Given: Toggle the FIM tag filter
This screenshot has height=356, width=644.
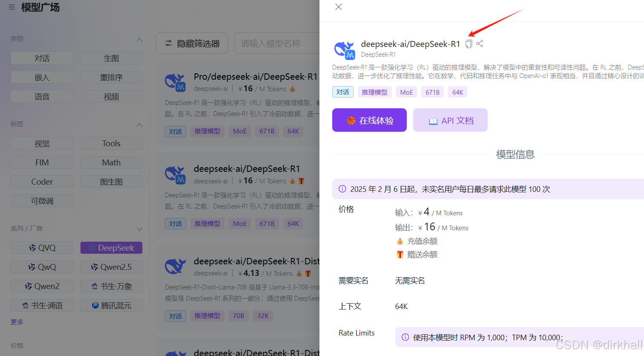Looking at the screenshot, I should click(42, 162).
